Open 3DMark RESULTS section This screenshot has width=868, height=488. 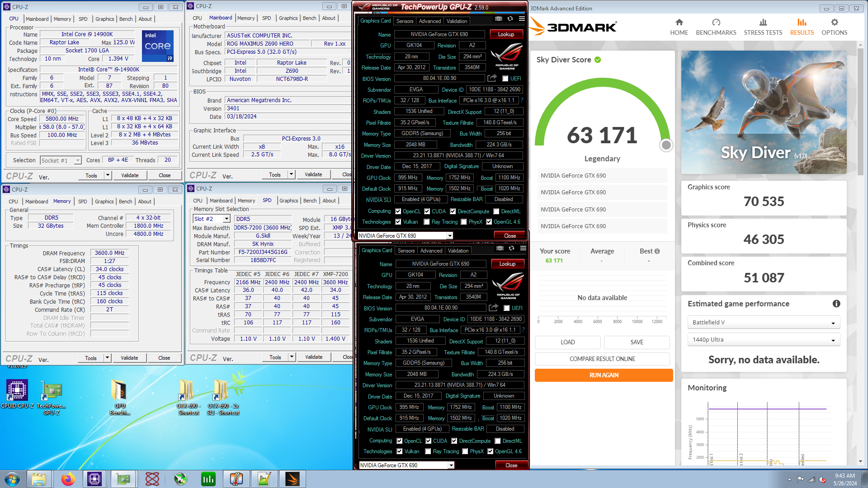802,27
